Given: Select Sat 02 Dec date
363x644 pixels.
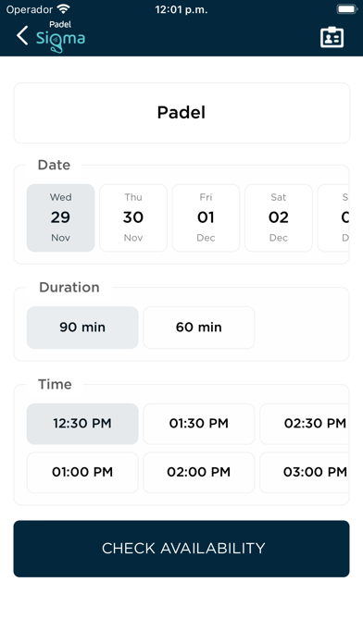Looking at the screenshot, I should tap(279, 217).
